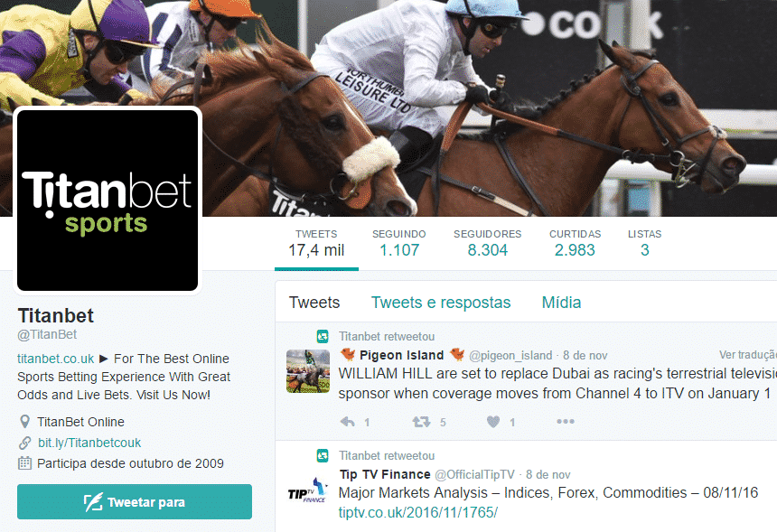Screen dimensions: 777x532
Task: Open Listas count 3
Action: pyautogui.click(x=645, y=243)
